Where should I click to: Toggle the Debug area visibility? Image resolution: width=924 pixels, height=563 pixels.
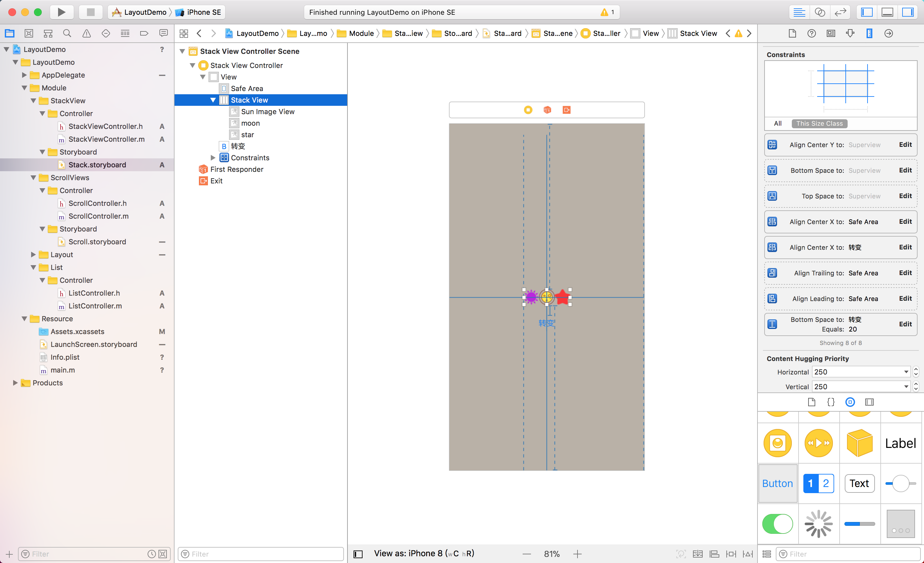click(x=887, y=12)
